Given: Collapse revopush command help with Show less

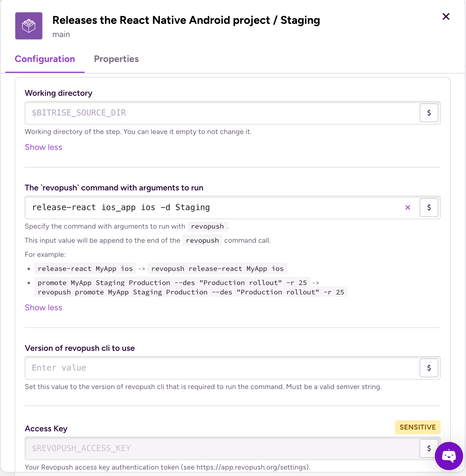Looking at the screenshot, I should [43, 308].
